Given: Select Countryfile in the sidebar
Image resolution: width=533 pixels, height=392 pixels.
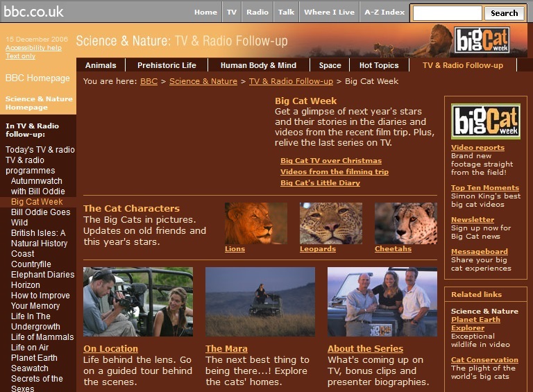Looking at the screenshot, I should coord(31,264).
